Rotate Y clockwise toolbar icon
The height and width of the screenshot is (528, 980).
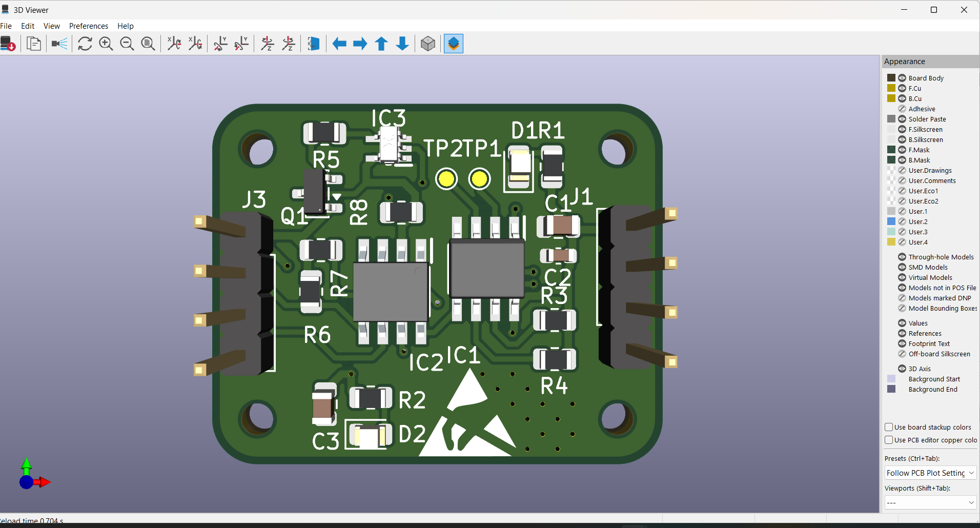point(221,44)
